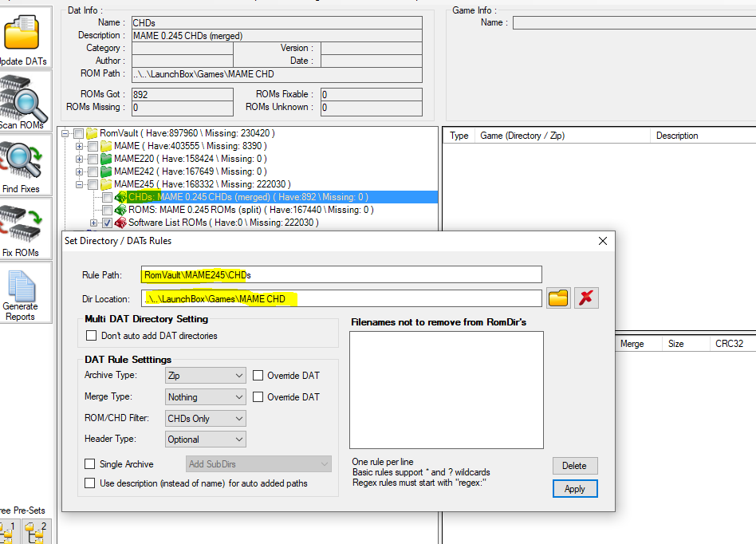
Task: Toggle the MAME tree checkbox
Action: [x=93, y=146]
